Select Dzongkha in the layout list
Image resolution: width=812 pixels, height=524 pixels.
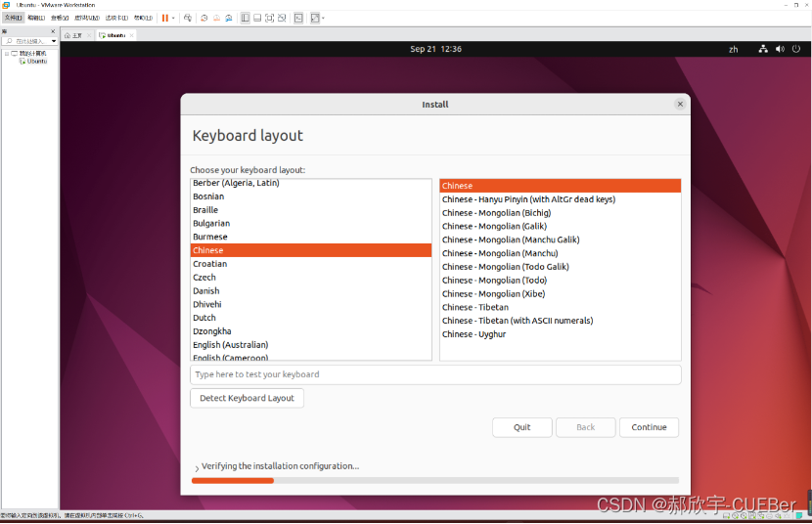pyautogui.click(x=311, y=331)
